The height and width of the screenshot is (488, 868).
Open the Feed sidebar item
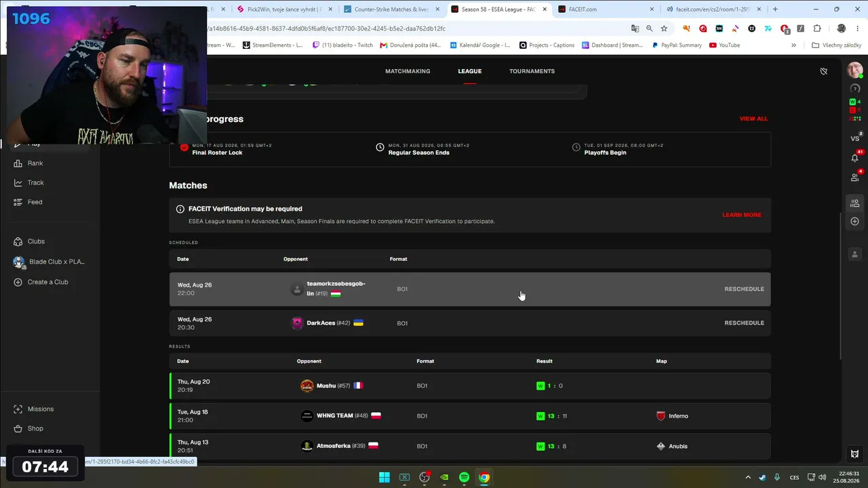click(x=28, y=202)
